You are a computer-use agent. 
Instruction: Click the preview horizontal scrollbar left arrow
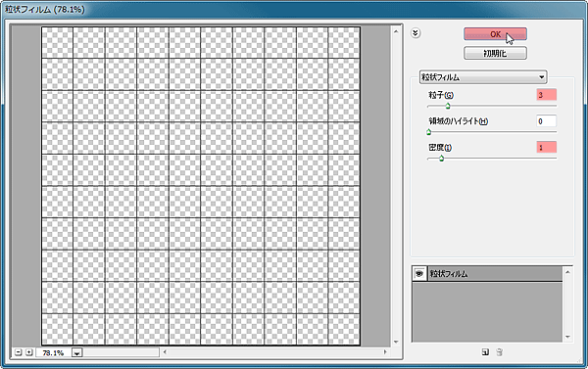(165, 352)
